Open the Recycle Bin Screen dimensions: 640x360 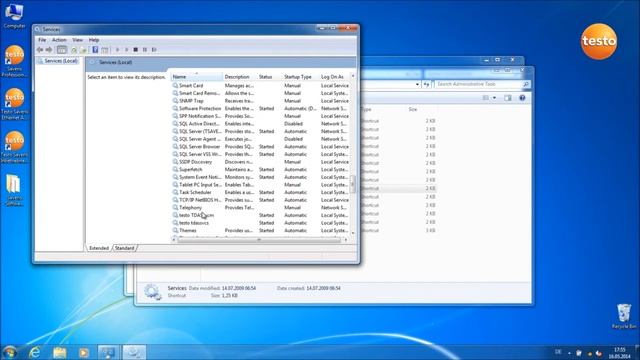(x=624, y=316)
